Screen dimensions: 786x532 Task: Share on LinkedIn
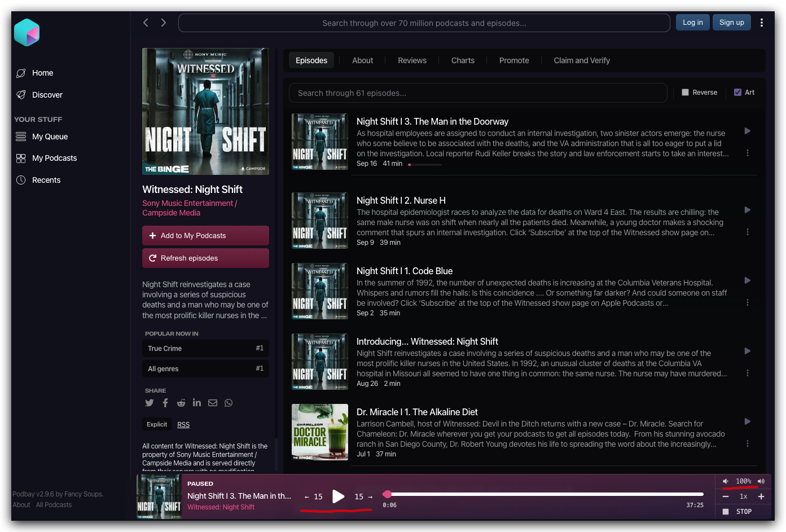pos(197,403)
